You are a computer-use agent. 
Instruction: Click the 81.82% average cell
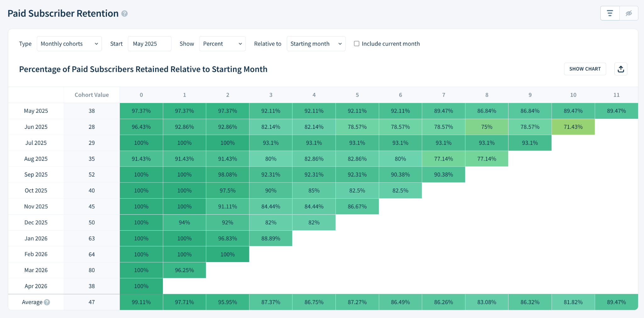tap(573, 302)
